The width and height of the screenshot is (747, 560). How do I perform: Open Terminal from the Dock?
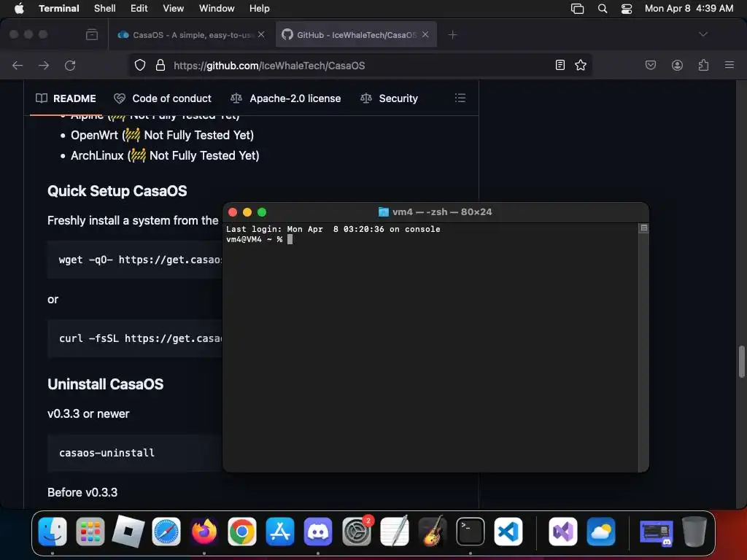click(x=471, y=531)
